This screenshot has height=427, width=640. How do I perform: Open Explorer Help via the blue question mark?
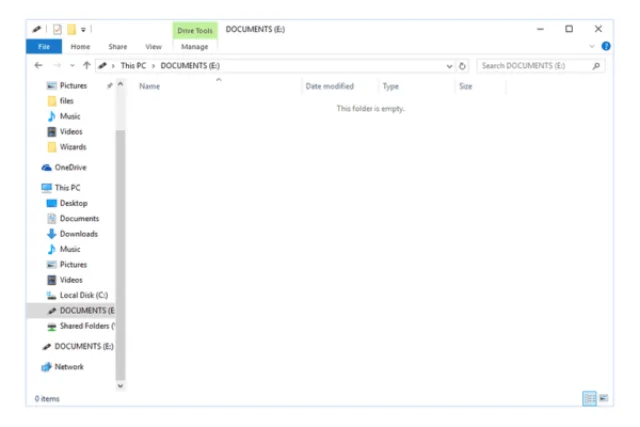click(606, 46)
